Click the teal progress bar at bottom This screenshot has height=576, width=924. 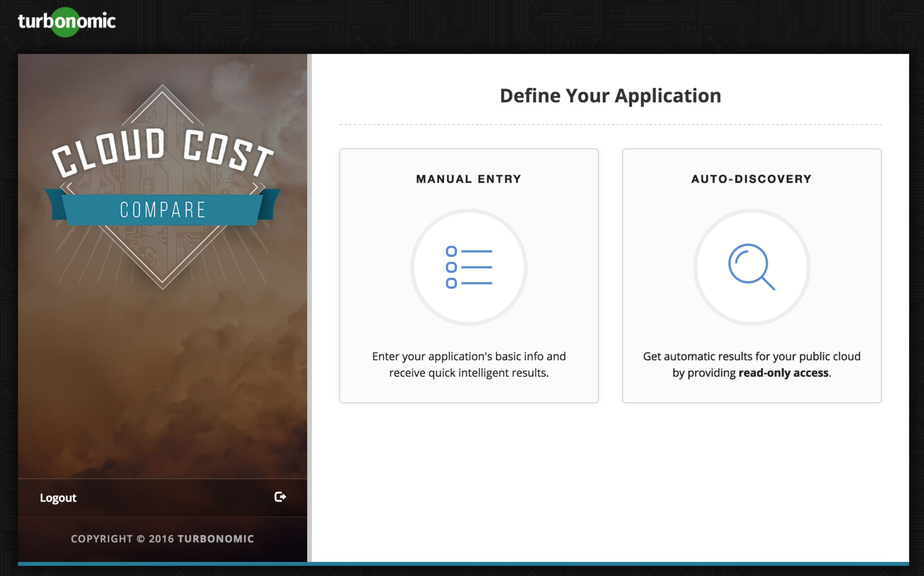pos(463,564)
